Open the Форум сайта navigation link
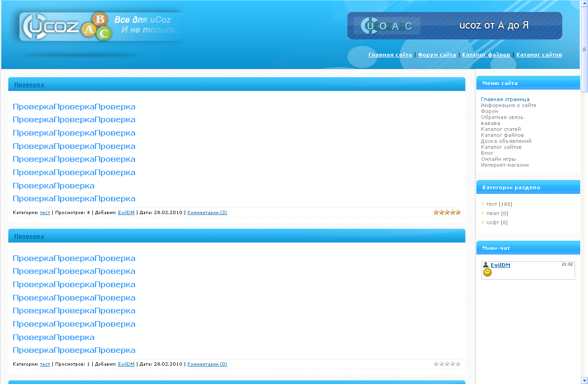 437,54
